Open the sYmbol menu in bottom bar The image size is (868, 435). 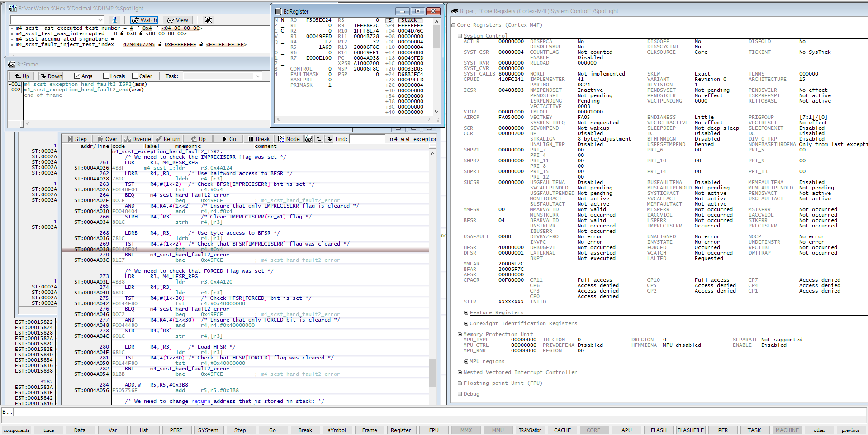[337, 430]
